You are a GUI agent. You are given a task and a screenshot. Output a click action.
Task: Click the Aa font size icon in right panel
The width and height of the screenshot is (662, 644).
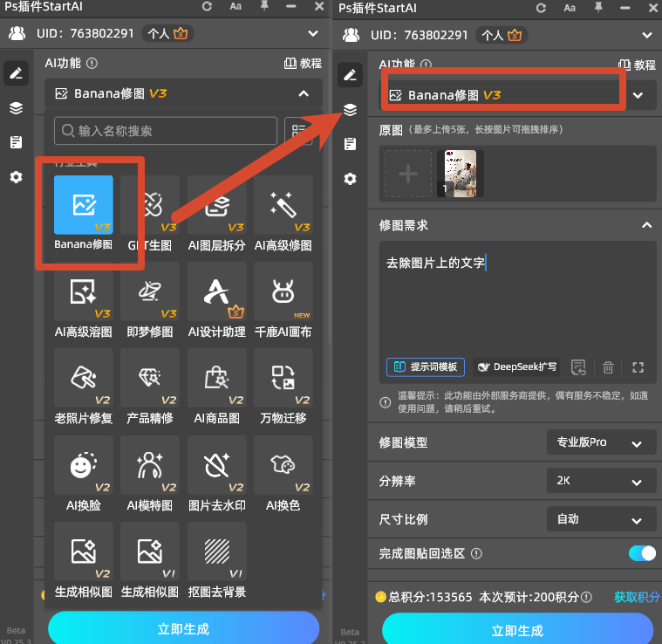(570, 8)
